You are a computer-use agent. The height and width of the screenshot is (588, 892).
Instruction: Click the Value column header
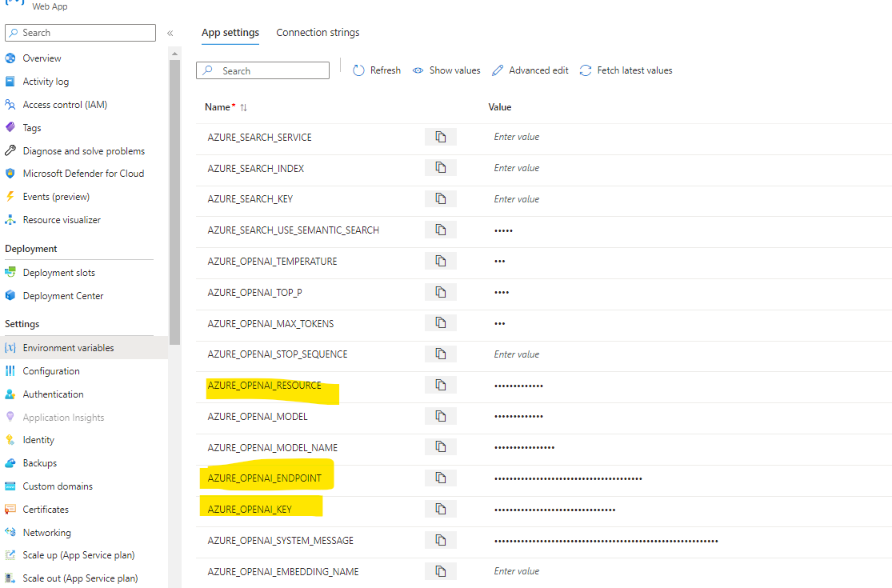[x=500, y=107]
